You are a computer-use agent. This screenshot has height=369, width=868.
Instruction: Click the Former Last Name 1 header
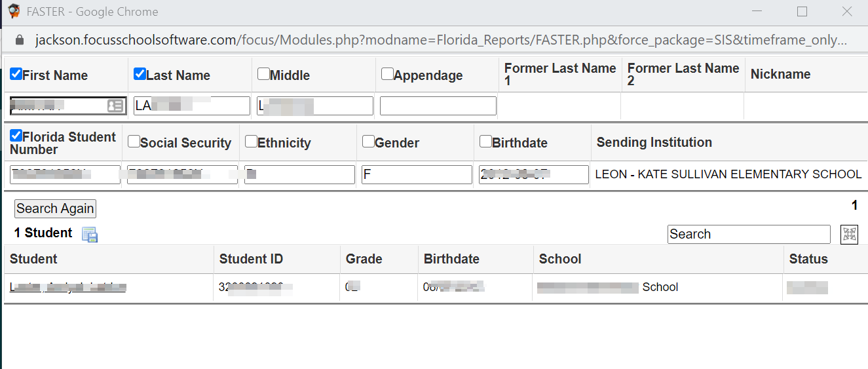point(560,74)
